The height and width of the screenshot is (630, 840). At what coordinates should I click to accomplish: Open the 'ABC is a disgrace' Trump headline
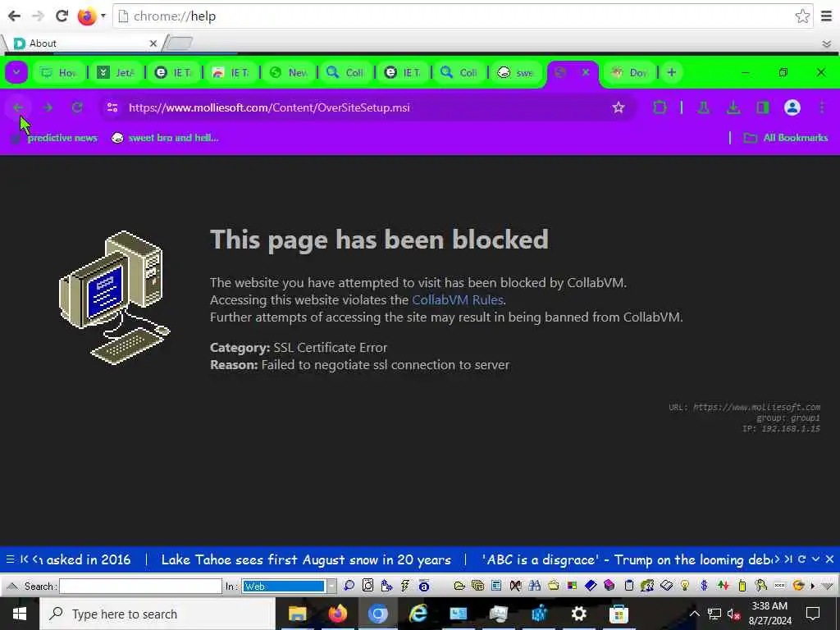coord(627,559)
